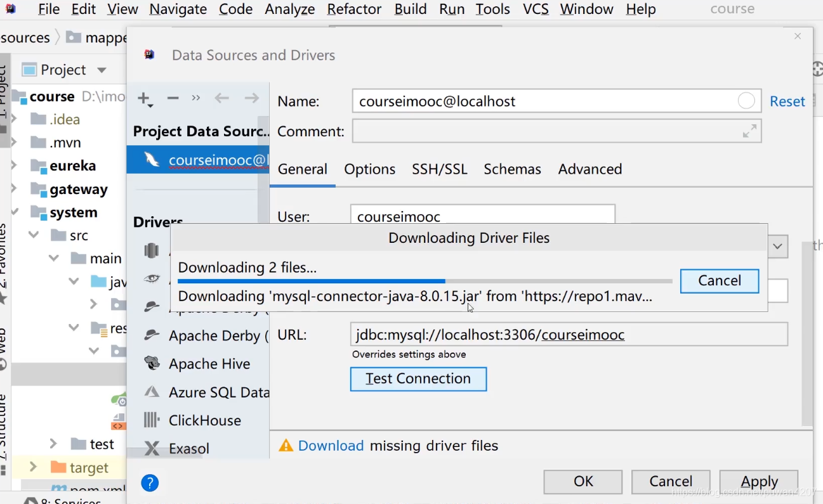The height and width of the screenshot is (504, 823).
Task: Expand the target folder
Action: pyautogui.click(x=33, y=467)
